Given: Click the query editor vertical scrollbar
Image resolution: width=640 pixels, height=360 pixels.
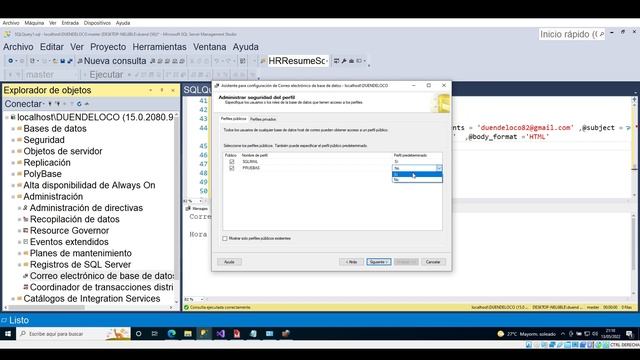Looking at the screenshot, I should pos(634,147).
